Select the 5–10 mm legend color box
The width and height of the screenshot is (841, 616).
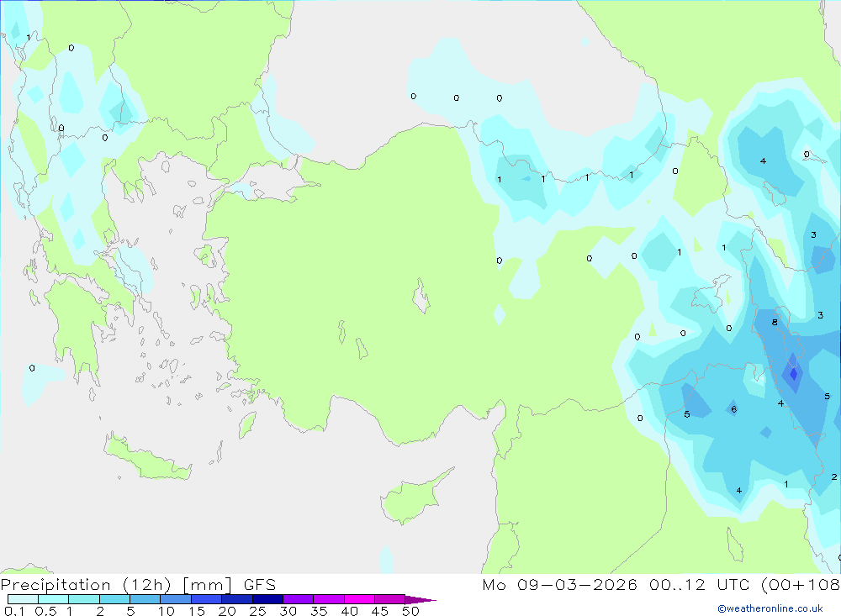pos(145,599)
